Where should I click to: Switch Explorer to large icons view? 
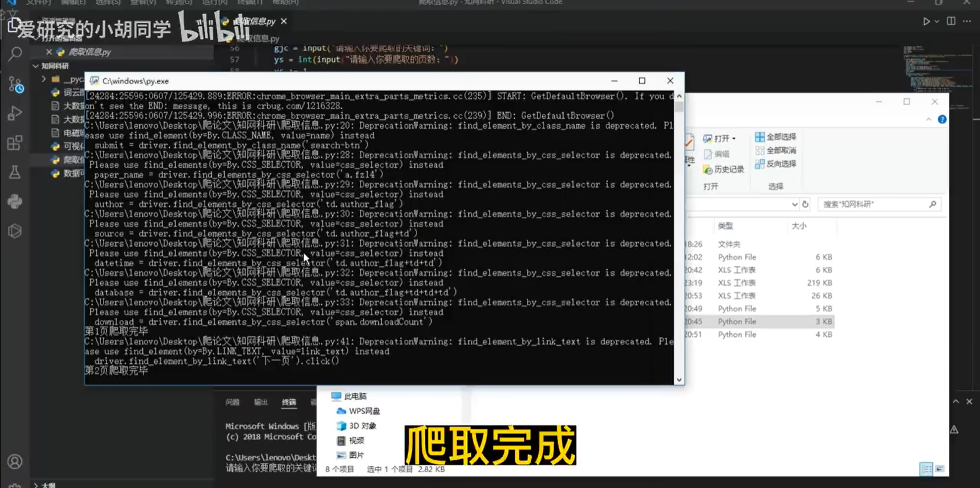pyautogui.click(x=939, y=469)
